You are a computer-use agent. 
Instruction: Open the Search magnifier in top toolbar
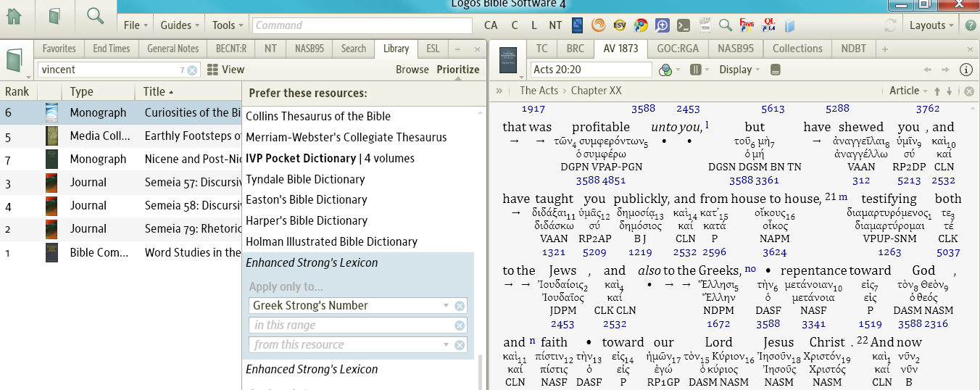95,16
